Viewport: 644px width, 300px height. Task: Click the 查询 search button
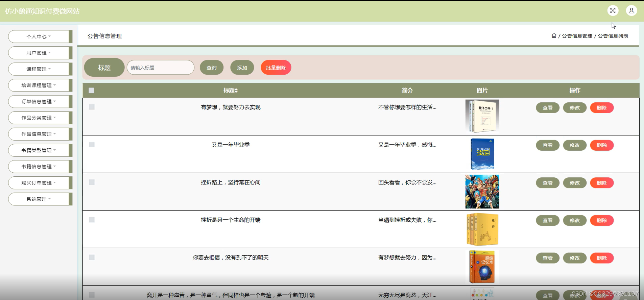pos(212,68)
